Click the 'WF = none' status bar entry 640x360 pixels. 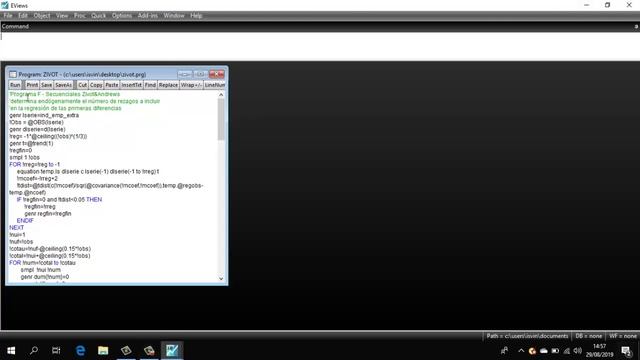coord(623,336)
